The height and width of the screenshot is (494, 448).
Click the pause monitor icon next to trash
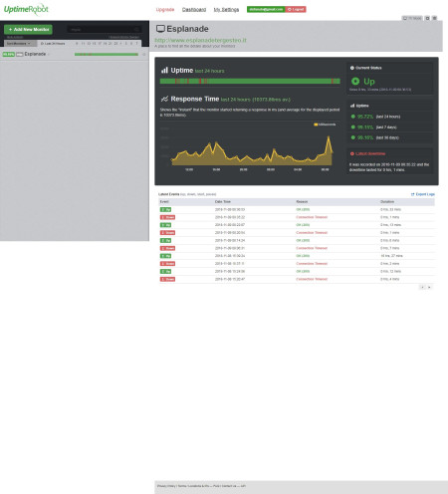[427, 18]
